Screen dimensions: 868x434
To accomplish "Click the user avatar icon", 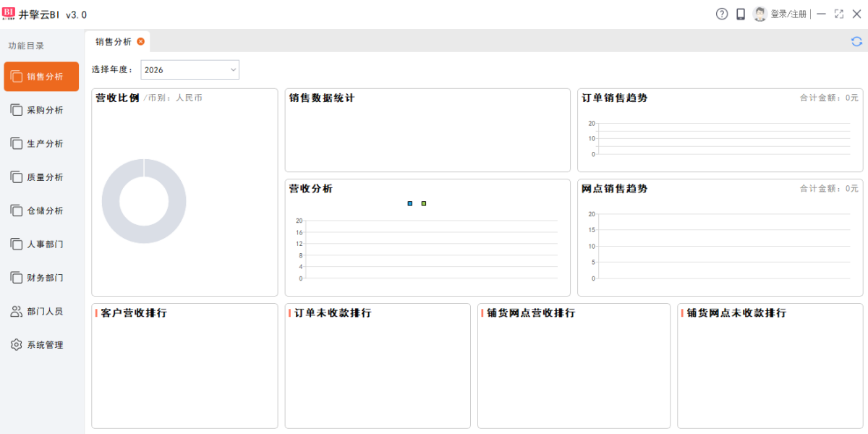I will pos(760,14).
